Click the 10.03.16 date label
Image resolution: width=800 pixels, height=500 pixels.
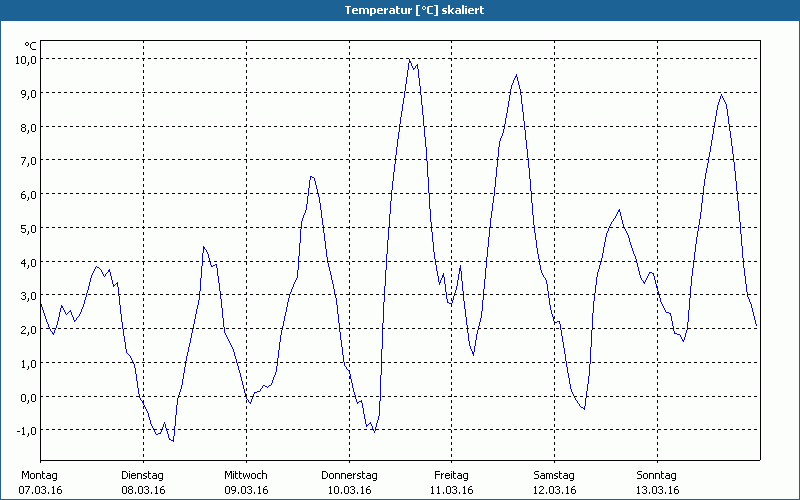point(349,490)
